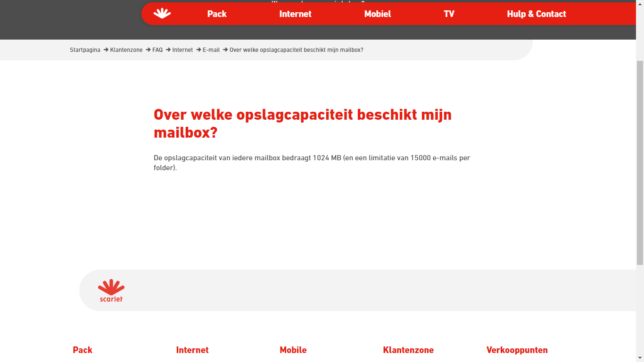Click the Internet breadcrumb link
Screen dimensions: 644x362
pos(182,50)
